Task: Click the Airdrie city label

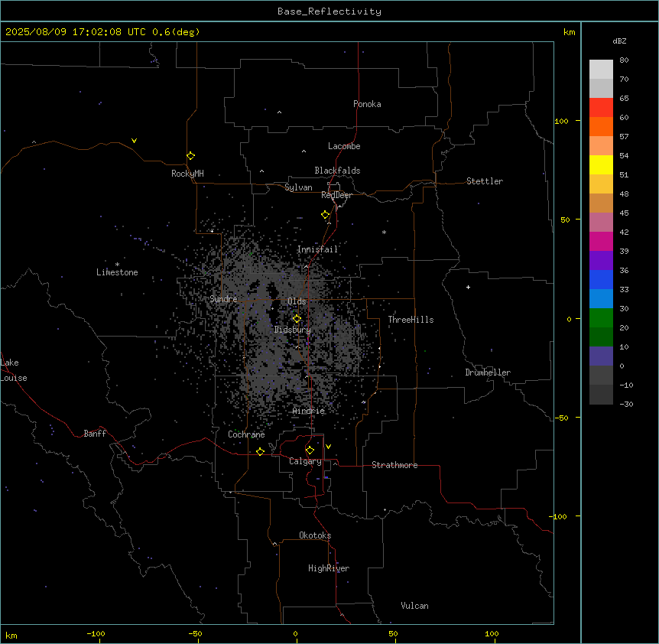Action: (x=309, y=411)
